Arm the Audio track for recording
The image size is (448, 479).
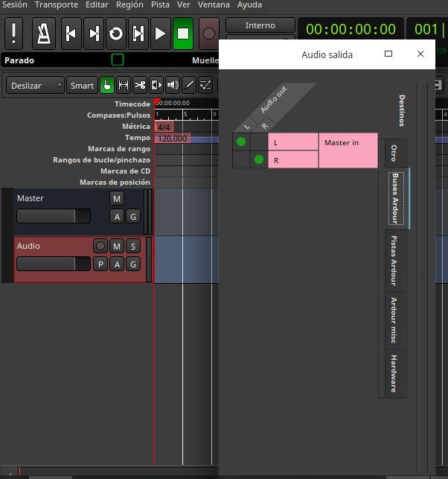coord(100,246)
